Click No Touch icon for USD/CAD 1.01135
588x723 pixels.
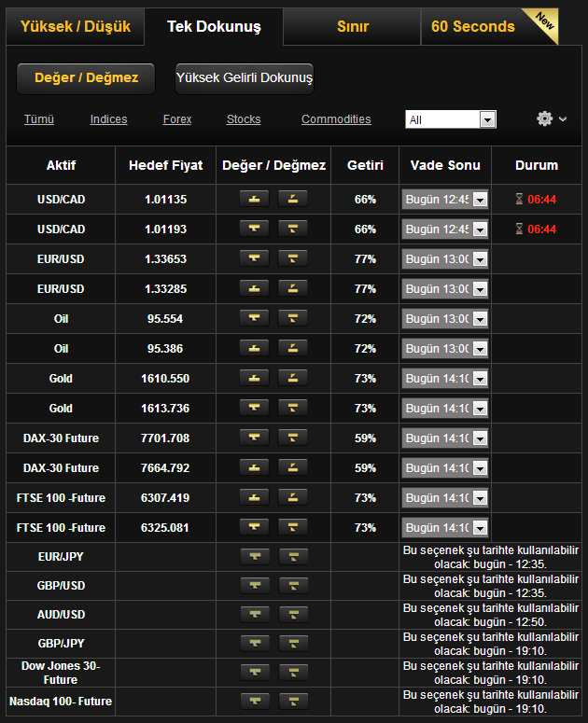292,200
